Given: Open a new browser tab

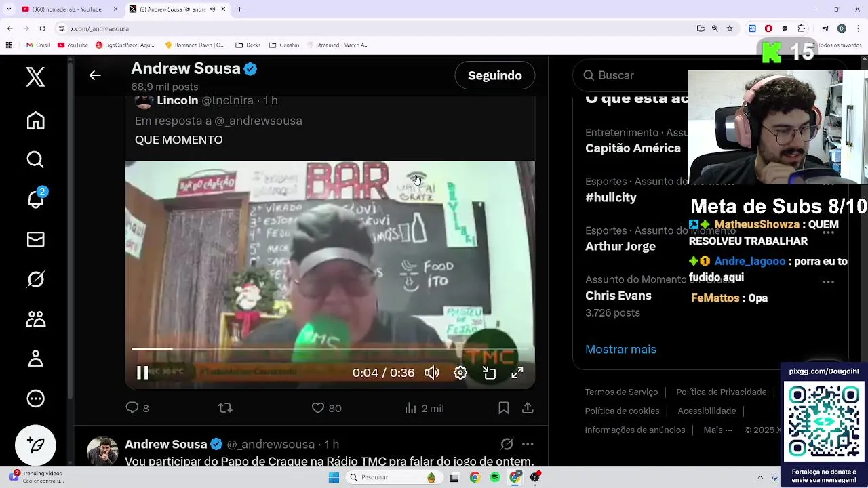Looking at the screenshot, I should (239, 9).
